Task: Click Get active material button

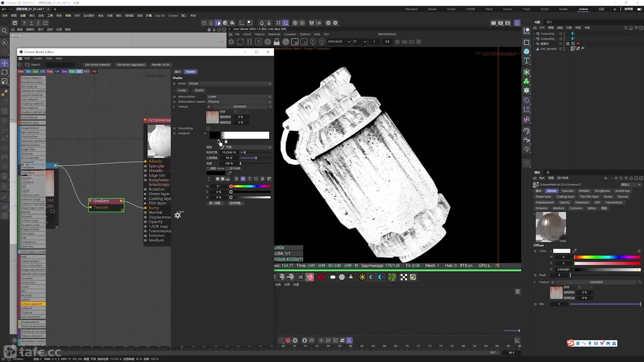Action: [x=97, y=65]
